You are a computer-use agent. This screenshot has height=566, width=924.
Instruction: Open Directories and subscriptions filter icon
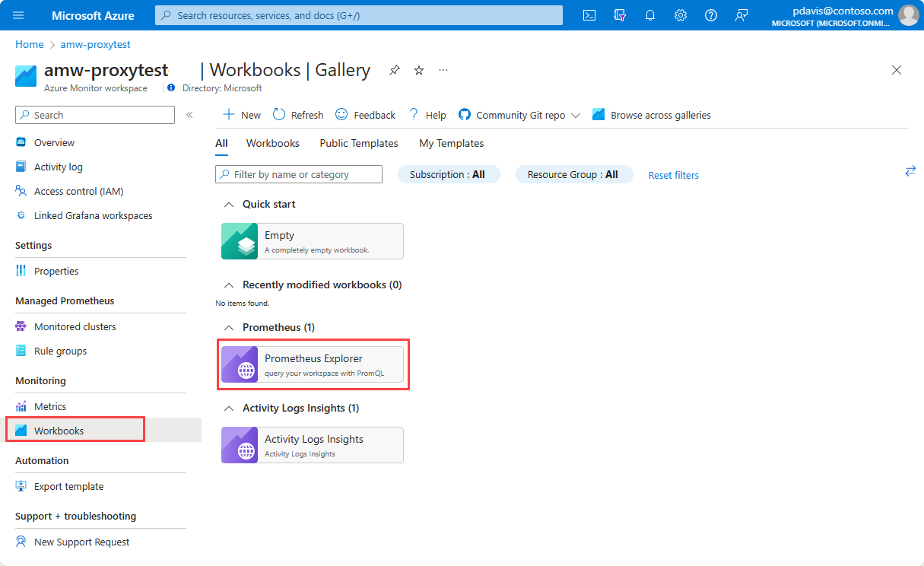click(x=620, y=15)
